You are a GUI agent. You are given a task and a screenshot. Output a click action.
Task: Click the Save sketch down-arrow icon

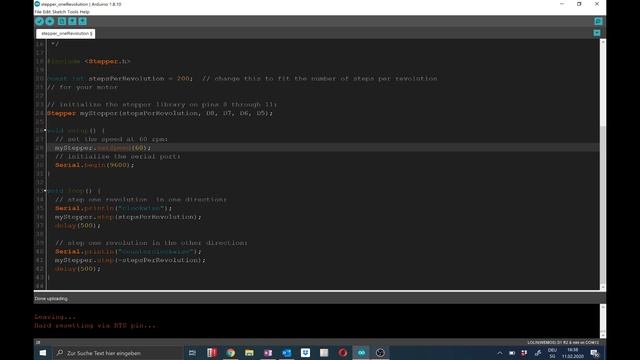point(82,21)
